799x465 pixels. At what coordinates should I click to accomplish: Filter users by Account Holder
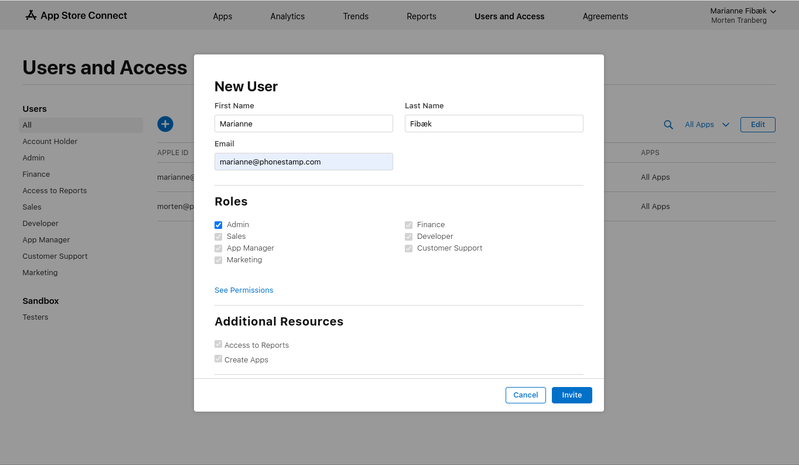tap(50, 142)
